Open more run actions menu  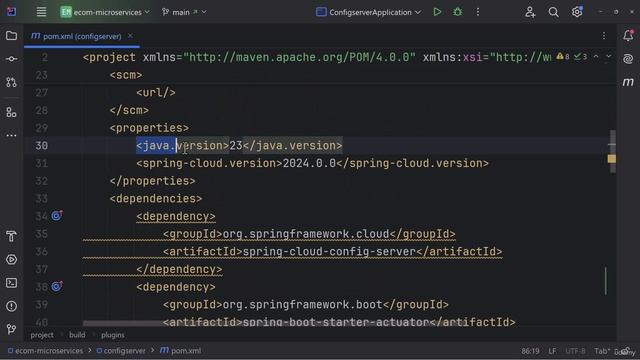pos(478,12)
